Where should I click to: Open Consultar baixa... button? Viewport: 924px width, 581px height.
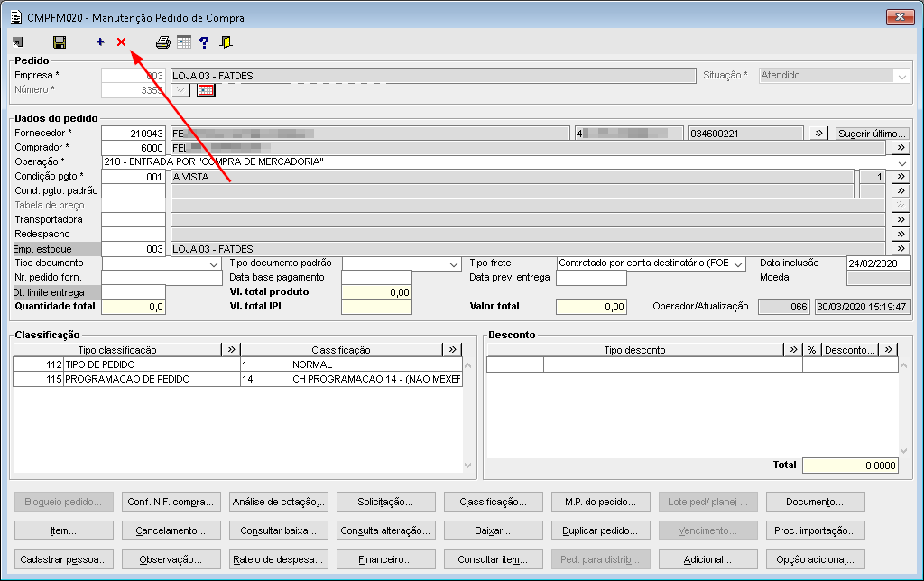279,530
